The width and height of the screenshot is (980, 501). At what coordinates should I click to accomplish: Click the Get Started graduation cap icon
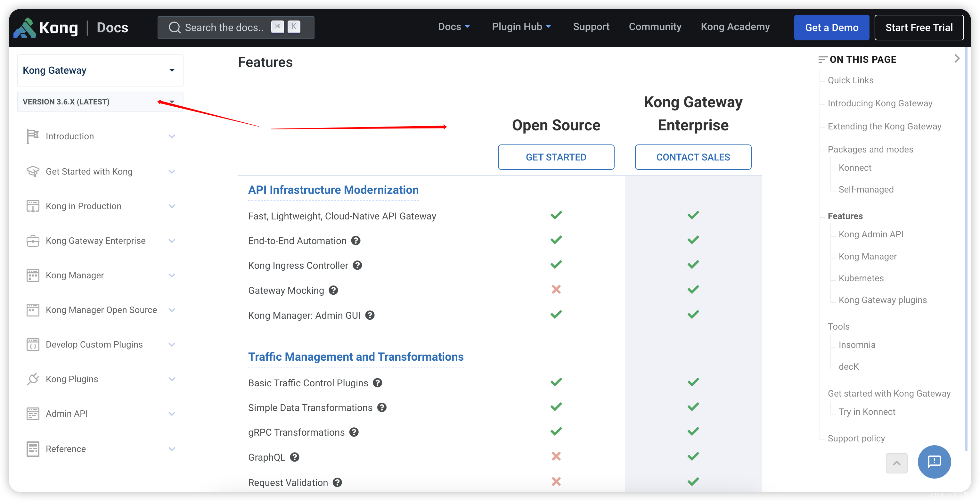click(x=33, y=171)
